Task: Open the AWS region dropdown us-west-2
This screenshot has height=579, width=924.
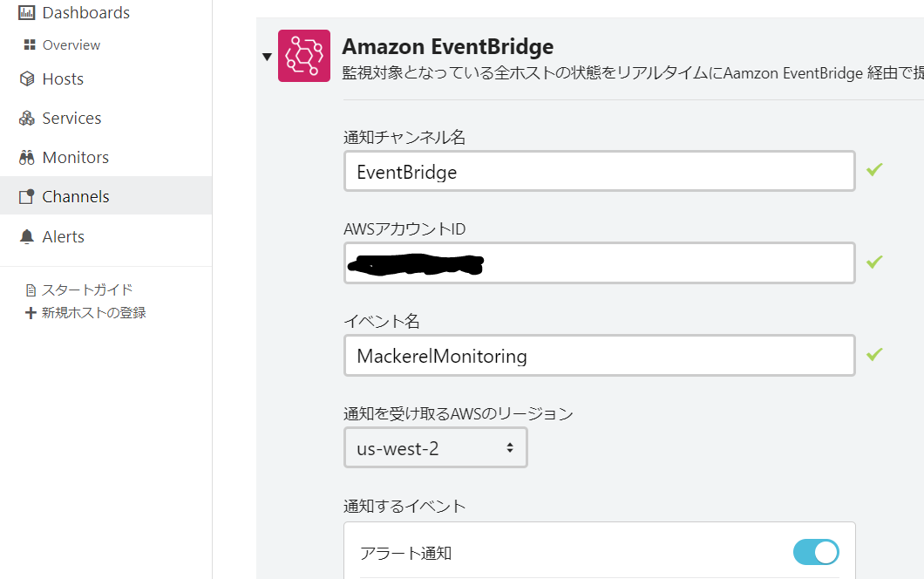Action: tap(436, 448)
